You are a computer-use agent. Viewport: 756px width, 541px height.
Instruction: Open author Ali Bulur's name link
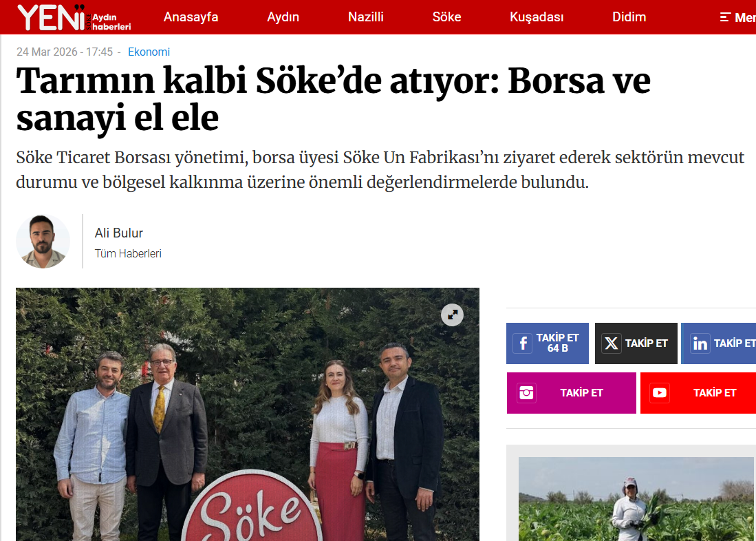119,233
